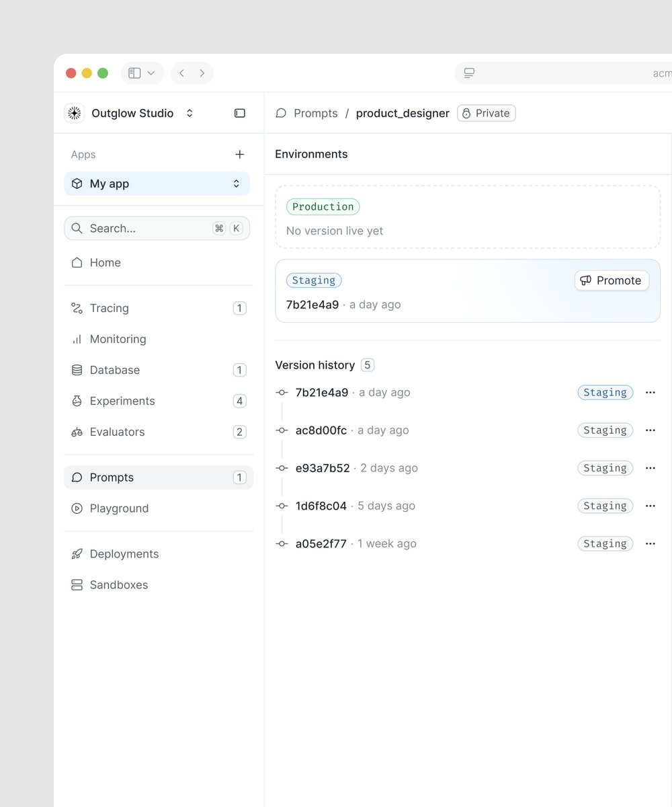Open Monitoring in sidebar

[159, 339]
